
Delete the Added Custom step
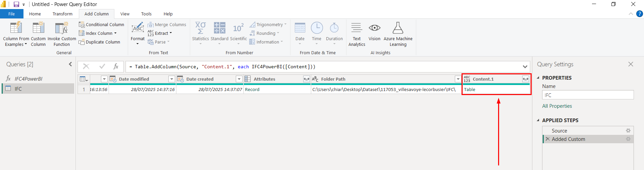[548, 139]
